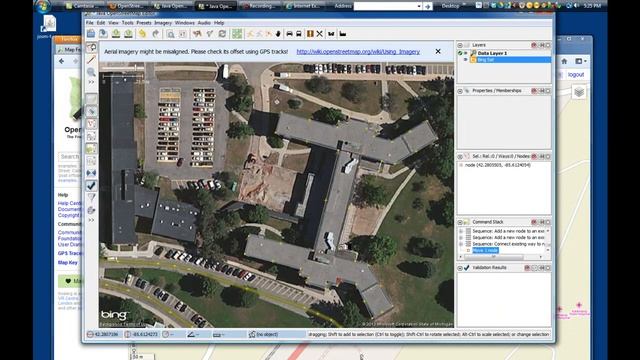
Task: Collapse the Properties / Memberships panel
Action: tap(460, 91)
